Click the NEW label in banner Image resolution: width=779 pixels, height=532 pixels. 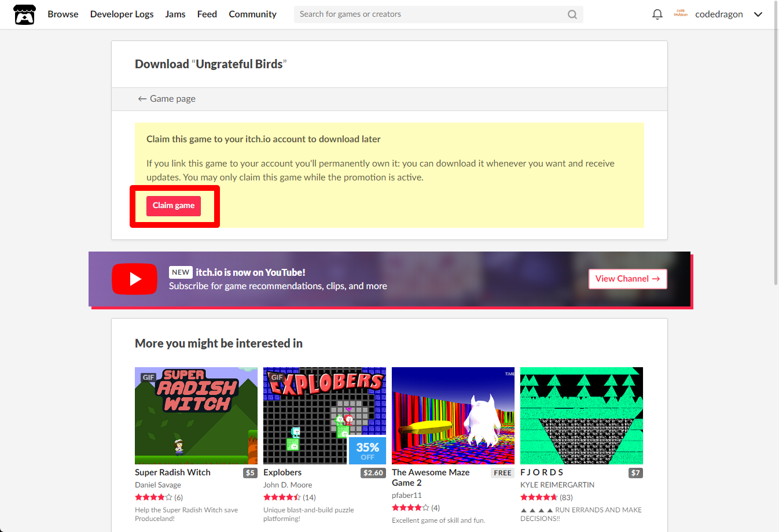181,272
